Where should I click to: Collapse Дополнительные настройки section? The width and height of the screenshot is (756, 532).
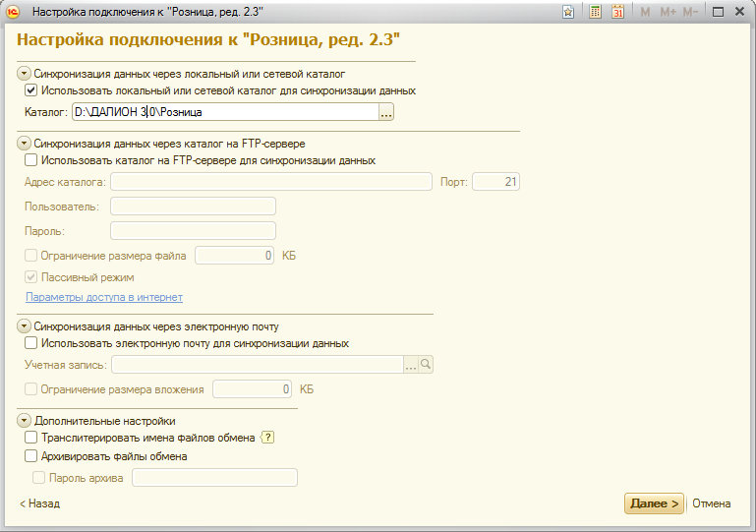[25, 421]
